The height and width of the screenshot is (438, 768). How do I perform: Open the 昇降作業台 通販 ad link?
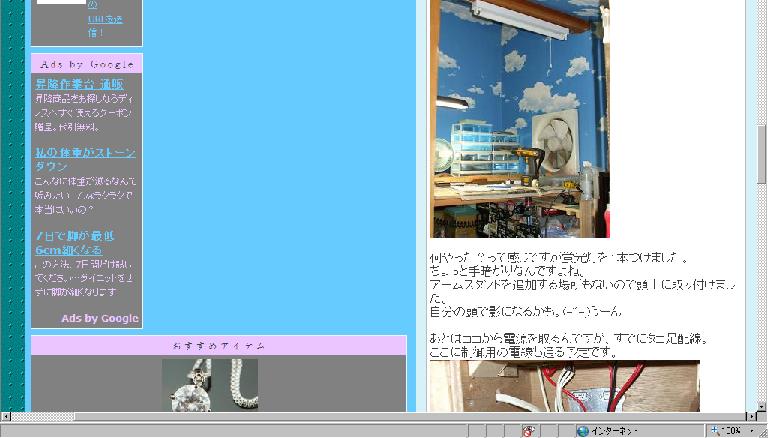pos(79,84)
